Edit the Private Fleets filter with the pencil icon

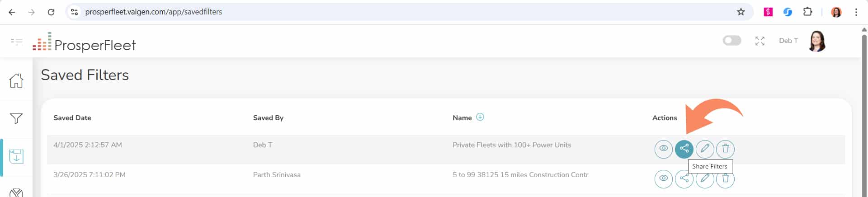tap(705, 149)
